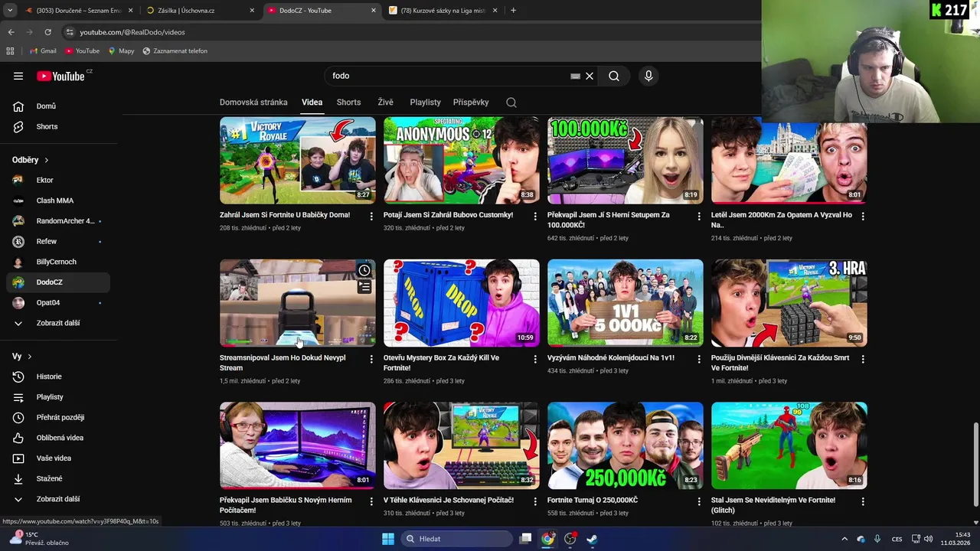Open Vaše videa
This screenshot has width=980, height=551.
click(58, 458)
